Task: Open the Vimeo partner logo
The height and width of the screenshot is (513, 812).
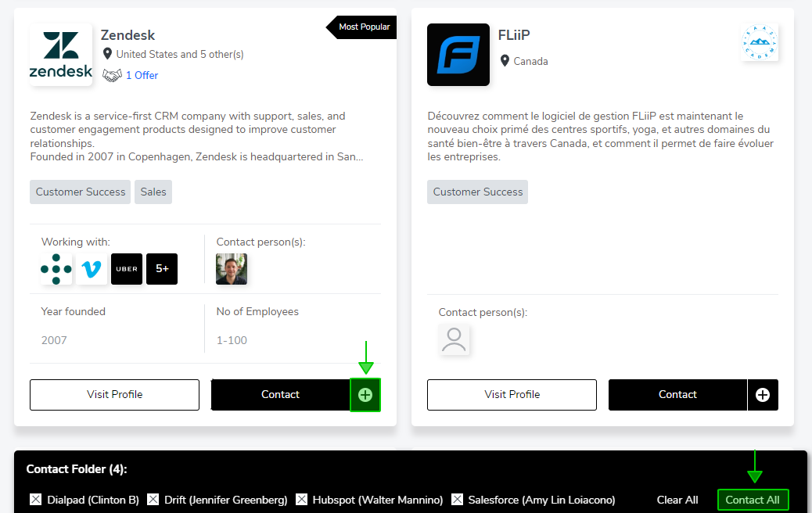Action: [x=92, y=269]
